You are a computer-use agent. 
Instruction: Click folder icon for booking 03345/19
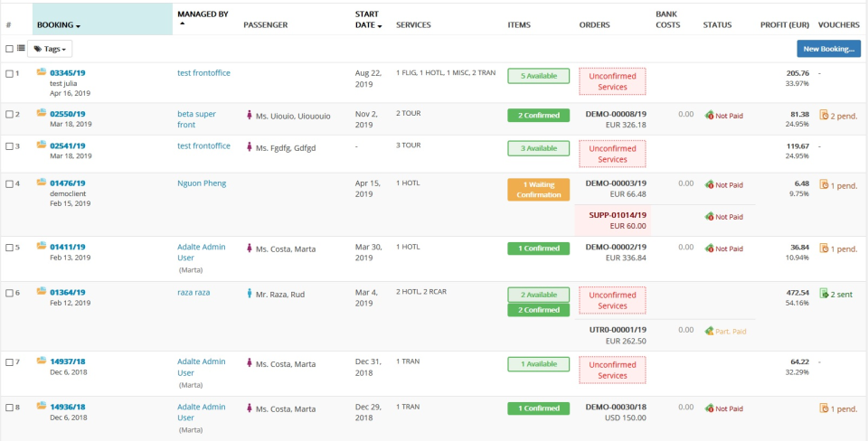coord(42,71)
